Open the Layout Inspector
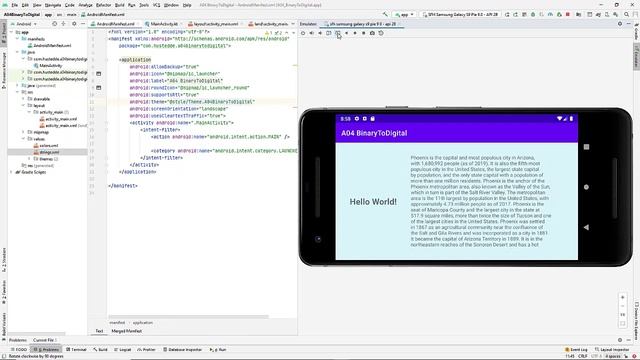This screenshot has width=640, height=360. [x=612, y=349]
